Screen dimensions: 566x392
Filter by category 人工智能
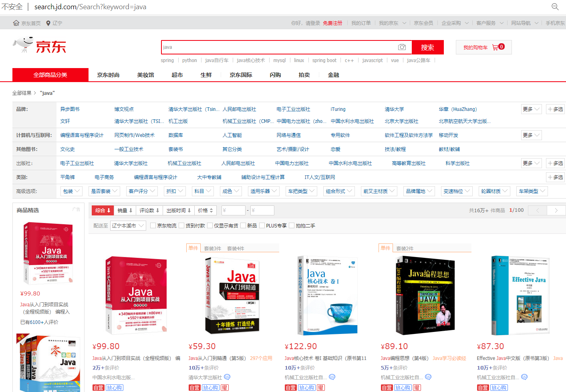(x=232, y=135)
